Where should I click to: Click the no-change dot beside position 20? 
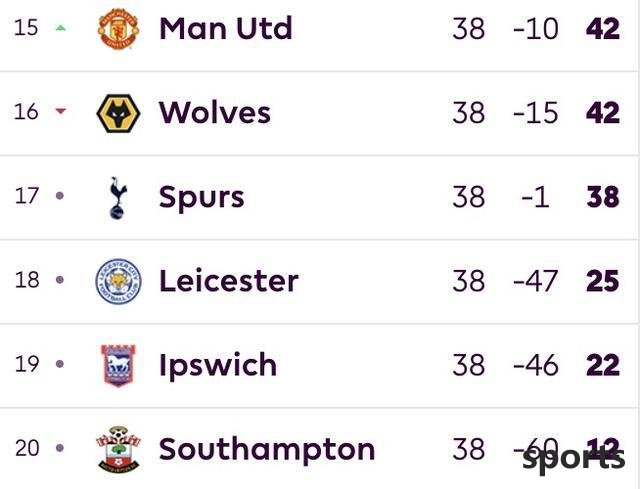(x=60, y=448)
